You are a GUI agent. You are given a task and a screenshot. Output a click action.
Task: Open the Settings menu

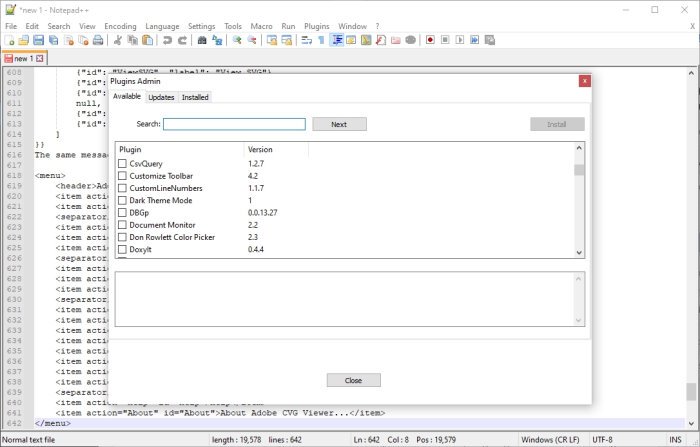click(x=201, y=26)
